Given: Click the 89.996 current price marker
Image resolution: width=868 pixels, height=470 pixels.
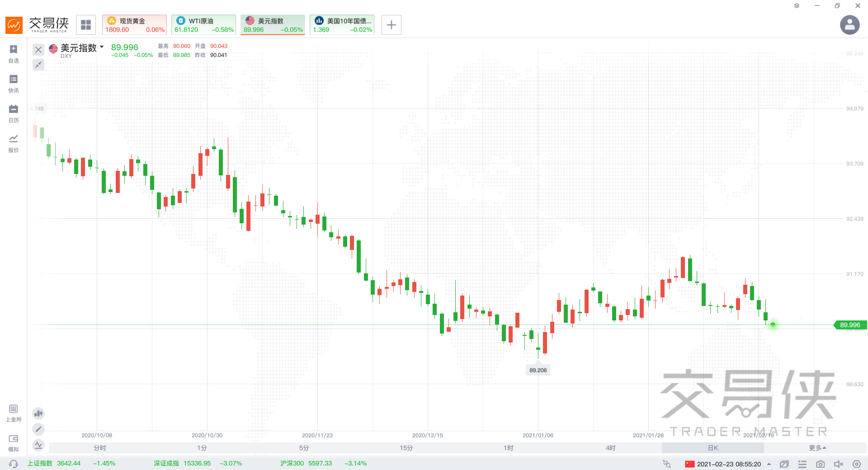Looking at the screenshot, I should pos(849,325).
